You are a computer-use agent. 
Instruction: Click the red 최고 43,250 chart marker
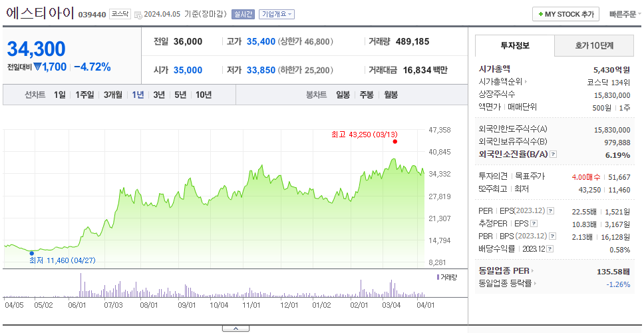click(x=395, y=141)
